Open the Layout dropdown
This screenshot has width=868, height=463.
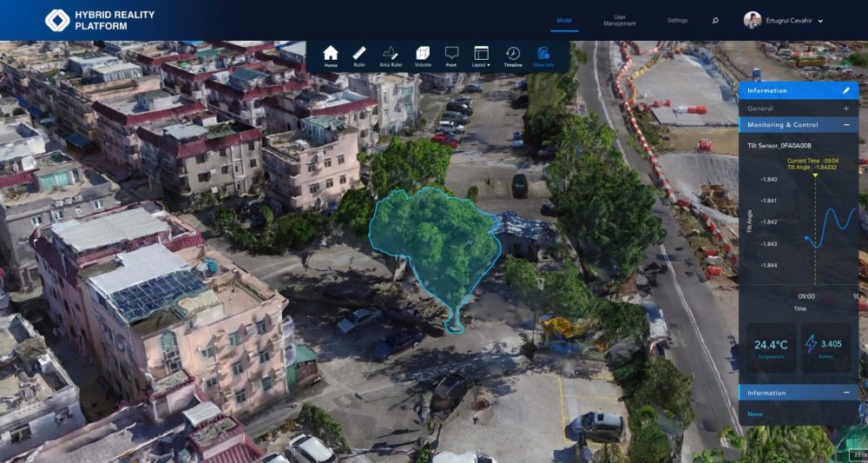pos(481,56)
